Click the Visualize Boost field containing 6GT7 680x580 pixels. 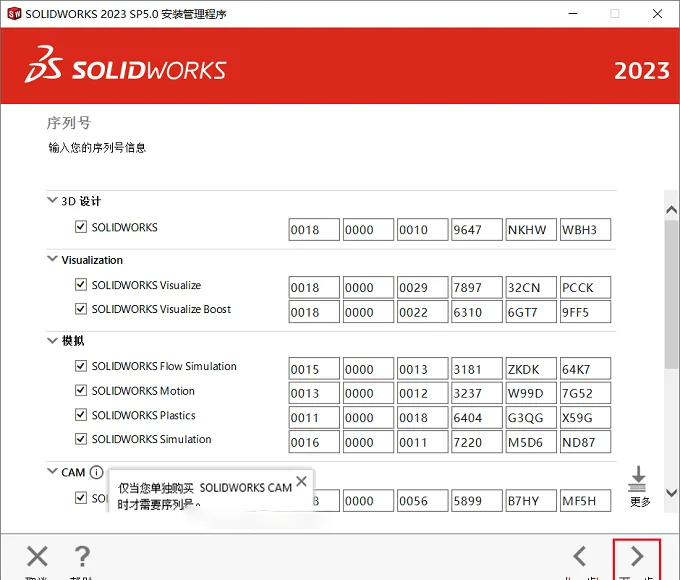pos(531,312)
